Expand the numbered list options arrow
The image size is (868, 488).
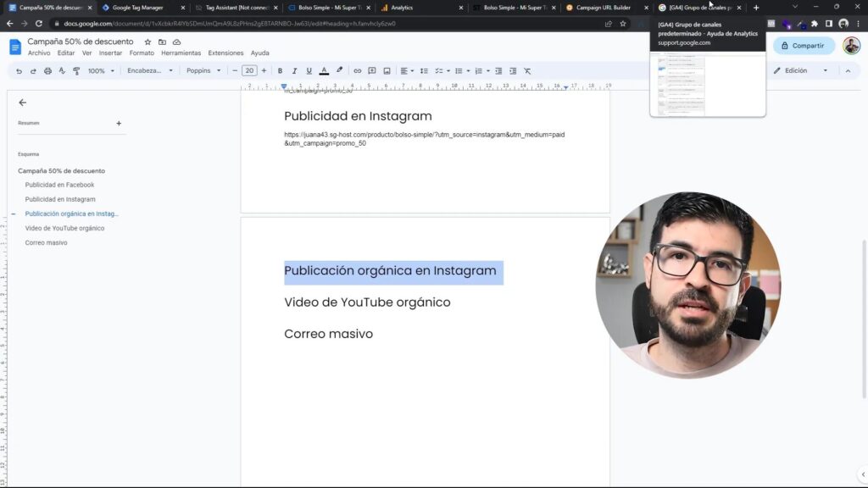click(x=488, y=71)
